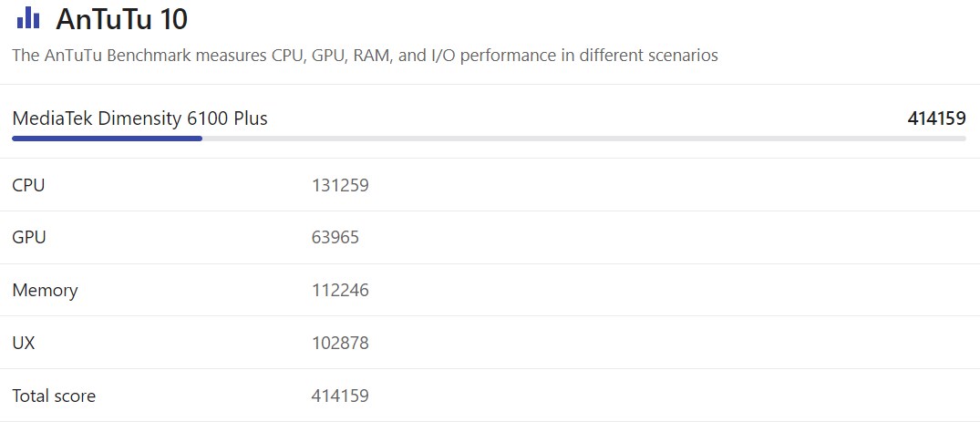Select the CPU row label in the table
Viewport: 980px width, 432px height.
[28, 185]
